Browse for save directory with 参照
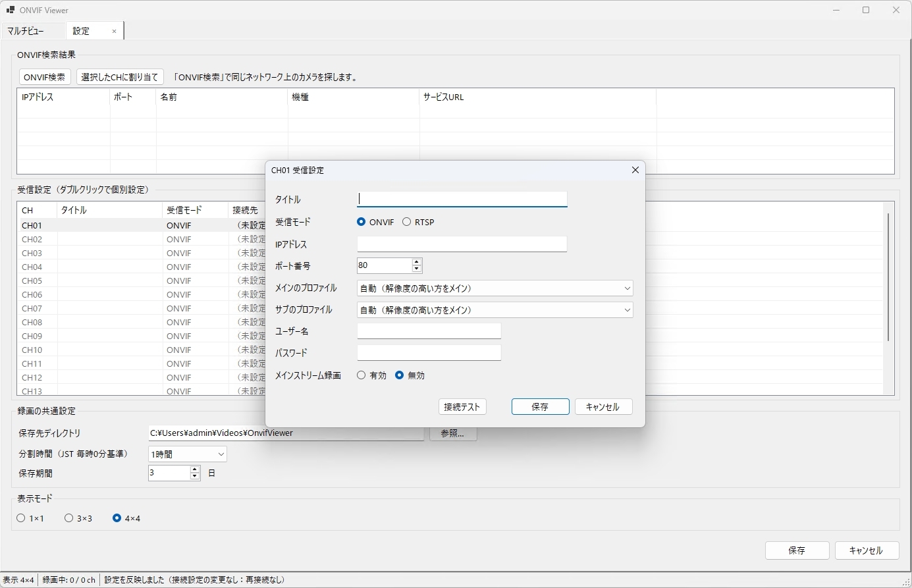 point(453,433)
